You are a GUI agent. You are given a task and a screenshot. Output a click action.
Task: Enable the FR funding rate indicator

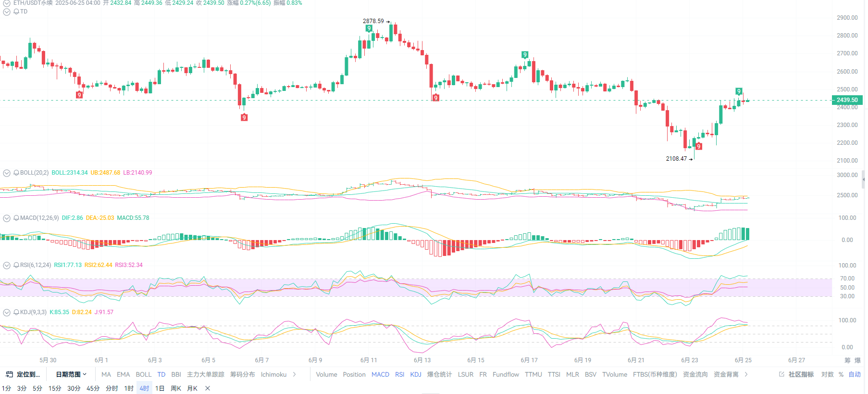[x=483, y=374]
